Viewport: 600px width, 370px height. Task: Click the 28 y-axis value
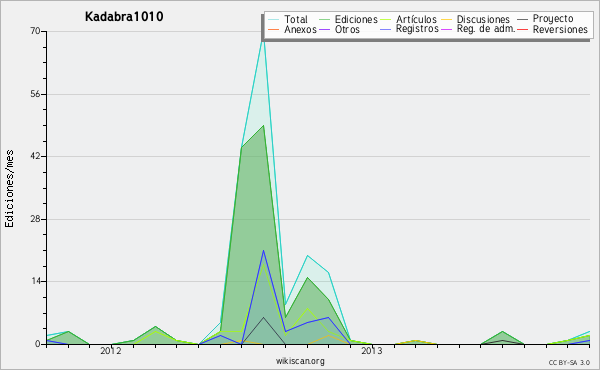point(36,219)
